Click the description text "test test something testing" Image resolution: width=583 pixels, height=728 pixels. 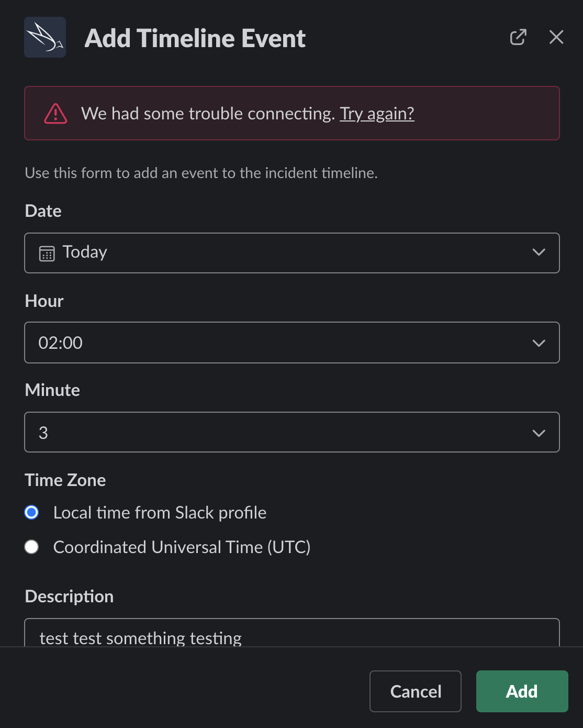(x=141, y=637)
